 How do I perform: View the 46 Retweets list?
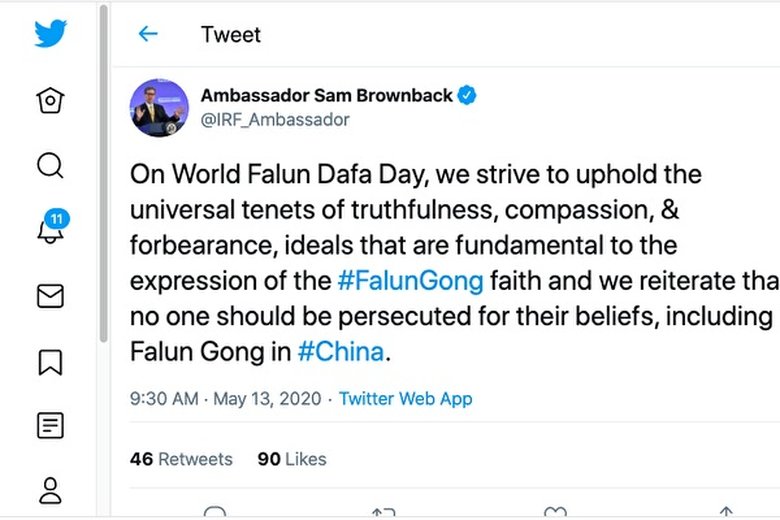[x=181, y=459]
